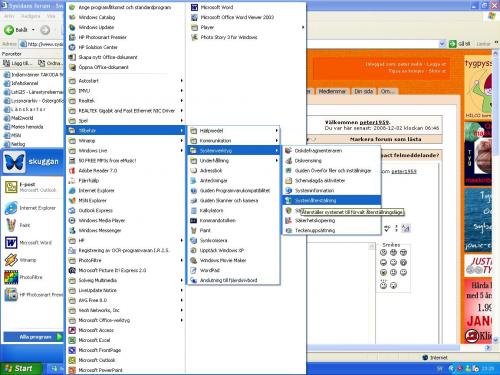Select Systemåterställning in the system tools submenu
This screenshot has height=375, width=500.
click(x=332, y=200)
